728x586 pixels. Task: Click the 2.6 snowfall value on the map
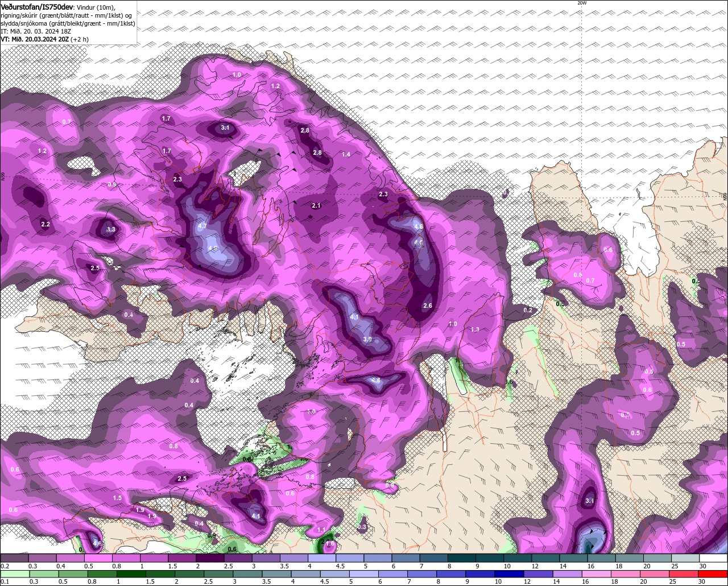pyautogui.click(x=428, y=306)
